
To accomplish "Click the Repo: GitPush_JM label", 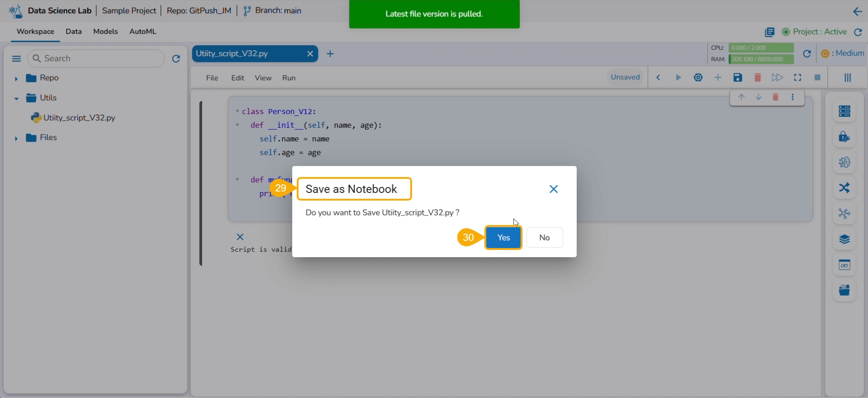I will (199, 11).
